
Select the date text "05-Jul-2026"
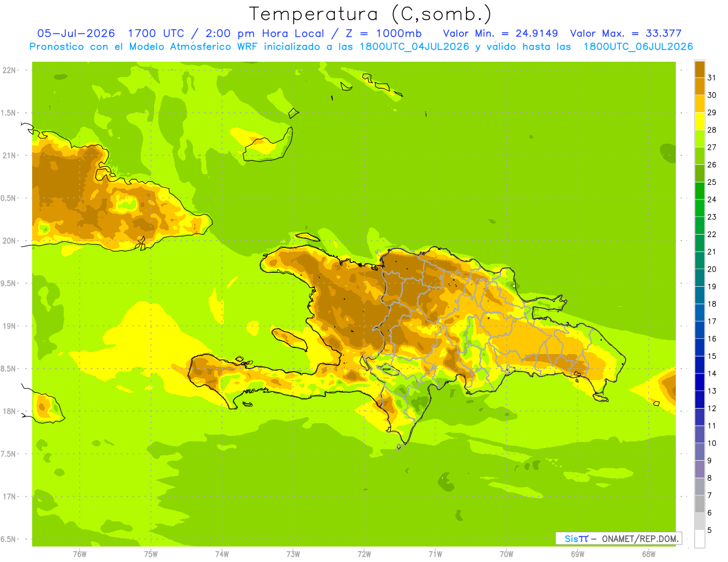pyautogui.click(x=76, y=33)
